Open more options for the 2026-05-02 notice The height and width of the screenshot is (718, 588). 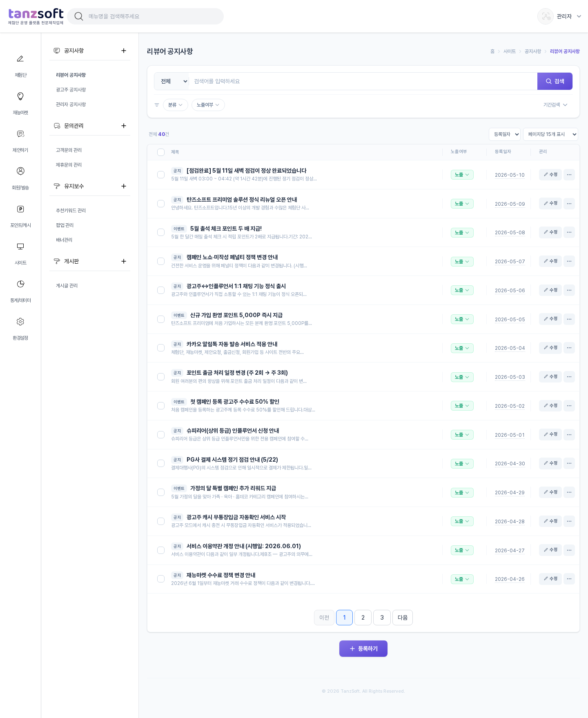click(x=569, y=406)
